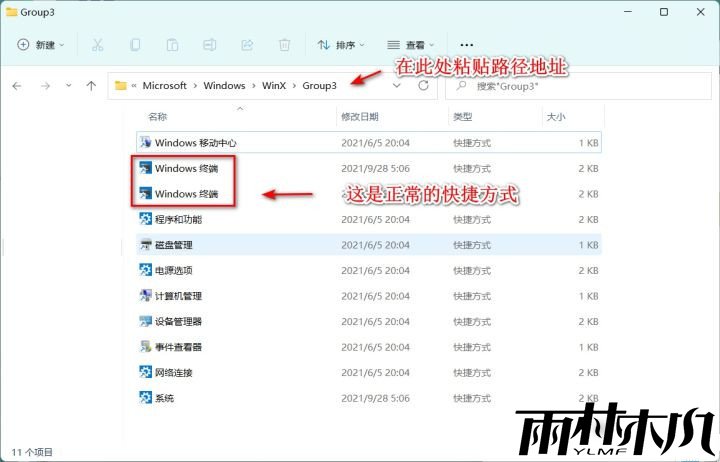Open the 排序 (Sort) dropdown menu
This screenshot has width=720, height=462.
pos(341,45)
